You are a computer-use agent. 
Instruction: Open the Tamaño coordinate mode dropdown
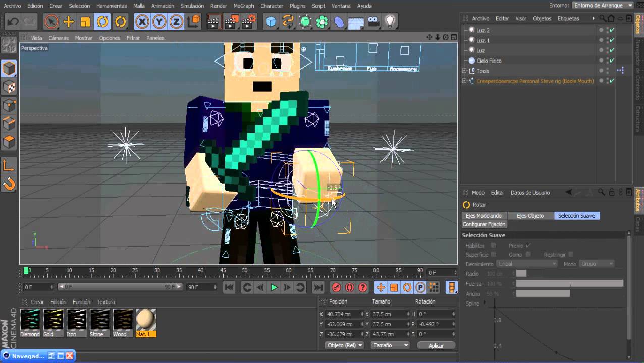(x=390, y=345)
